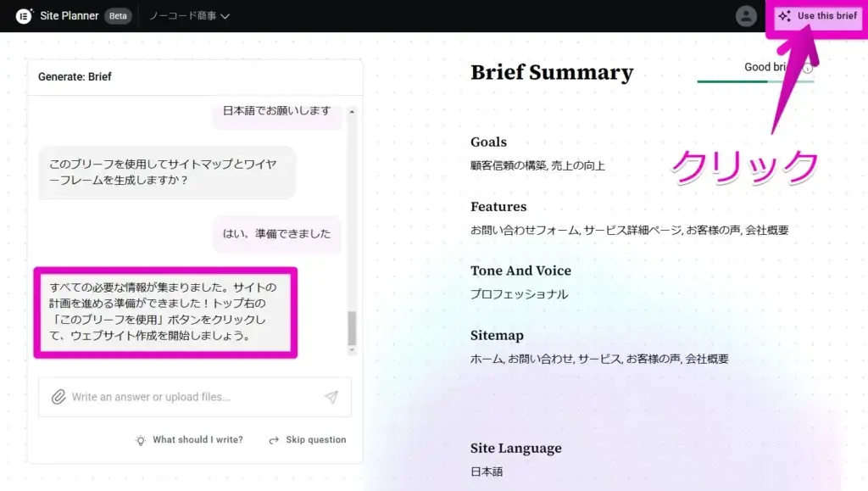Click the Brief Summary title
Image resolution: width=868 pixels, height=491 pixels.
pos(552,72)
